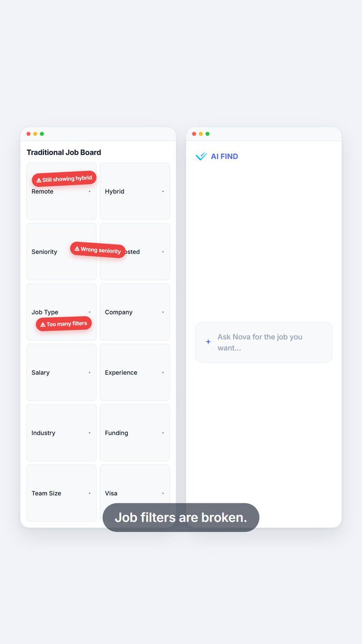Expand the Job Type dropdown
This screenshot has width=362, height=644.
(61, 312)
